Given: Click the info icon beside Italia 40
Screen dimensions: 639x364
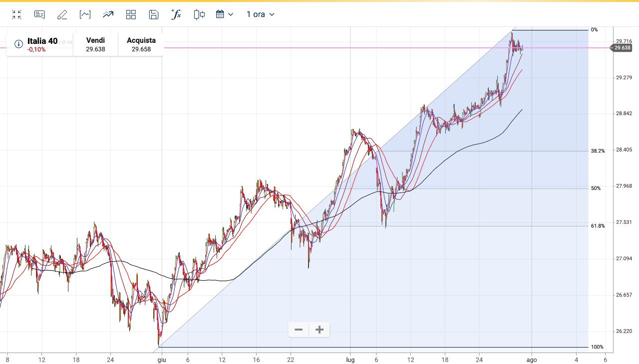Looking at the screenshot, I should (x=18, y=44).
